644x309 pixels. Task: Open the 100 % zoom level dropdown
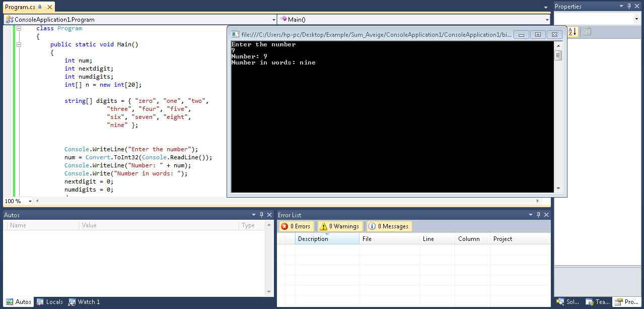point(30,201)
